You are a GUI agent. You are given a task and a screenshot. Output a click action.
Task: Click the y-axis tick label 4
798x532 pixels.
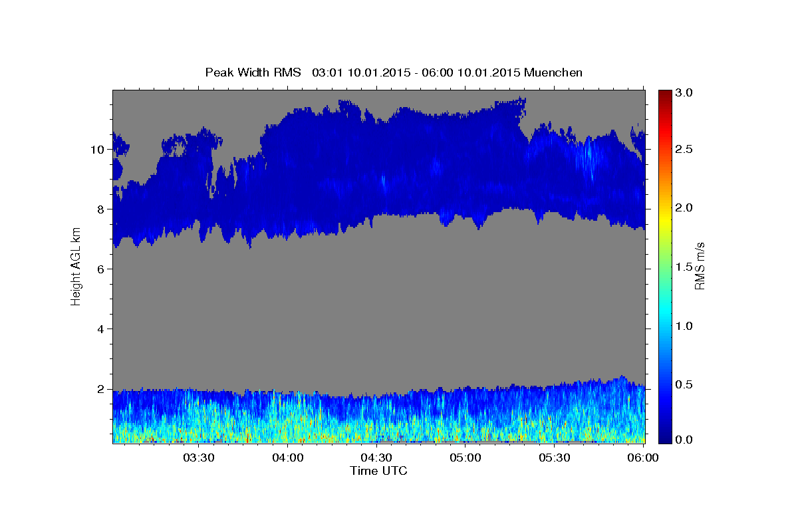click(101, 329)
